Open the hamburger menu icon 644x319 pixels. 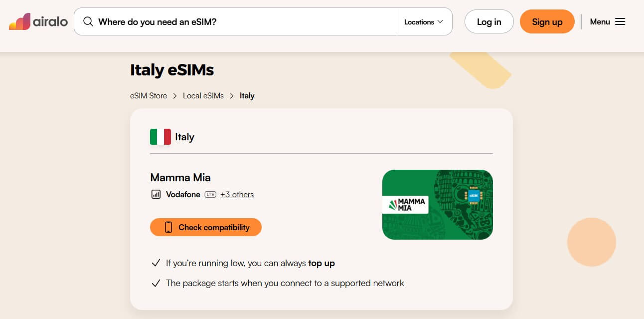620,22
